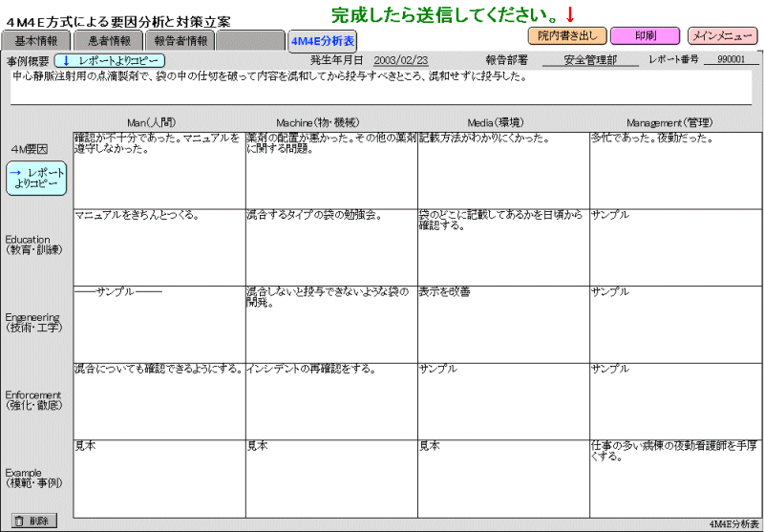
Task: Edit the Man(人間) 4M要因 cell
Action: [x=159, y=170]
